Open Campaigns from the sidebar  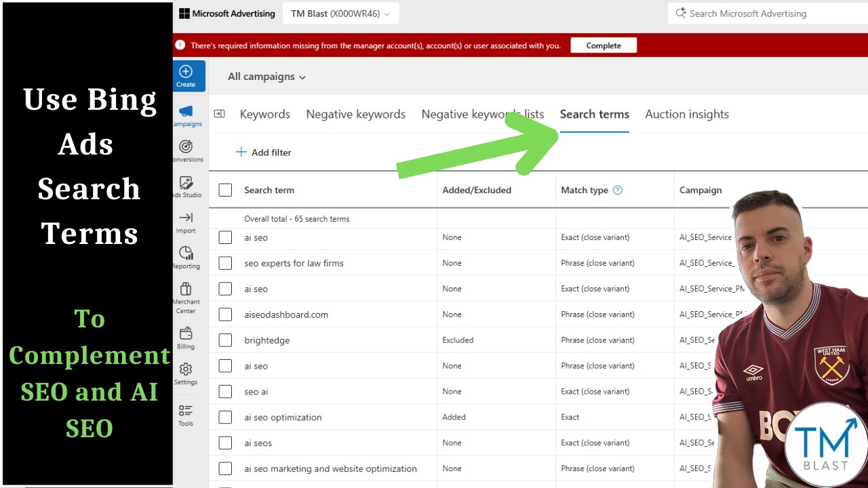pos(186,116)
